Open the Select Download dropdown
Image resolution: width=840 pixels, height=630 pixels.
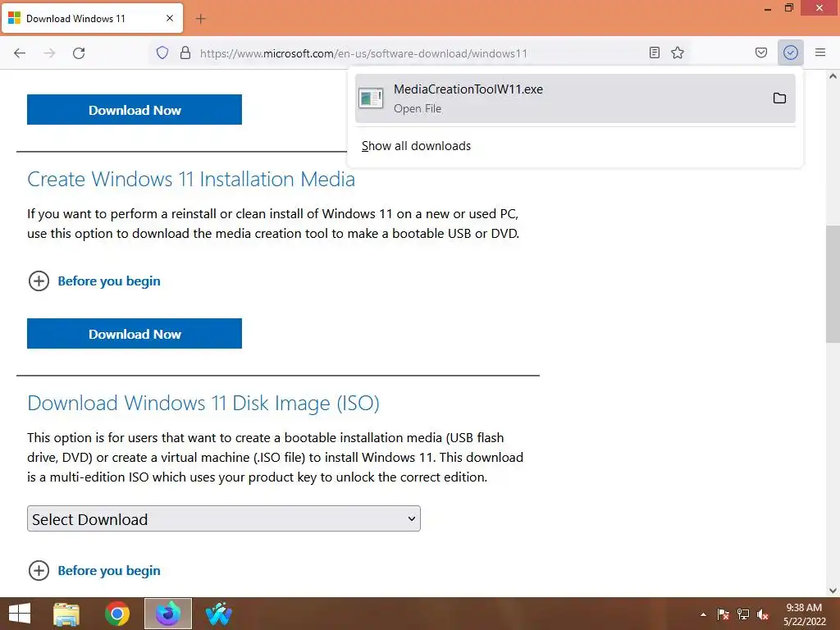coord(224,518)
